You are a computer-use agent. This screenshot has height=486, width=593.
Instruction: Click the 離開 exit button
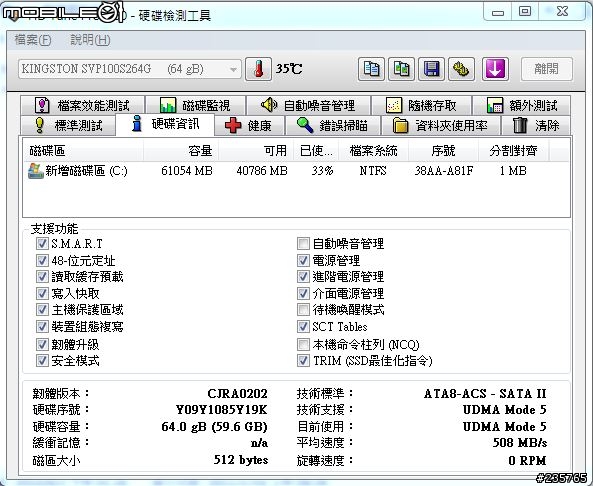[546, 69]
